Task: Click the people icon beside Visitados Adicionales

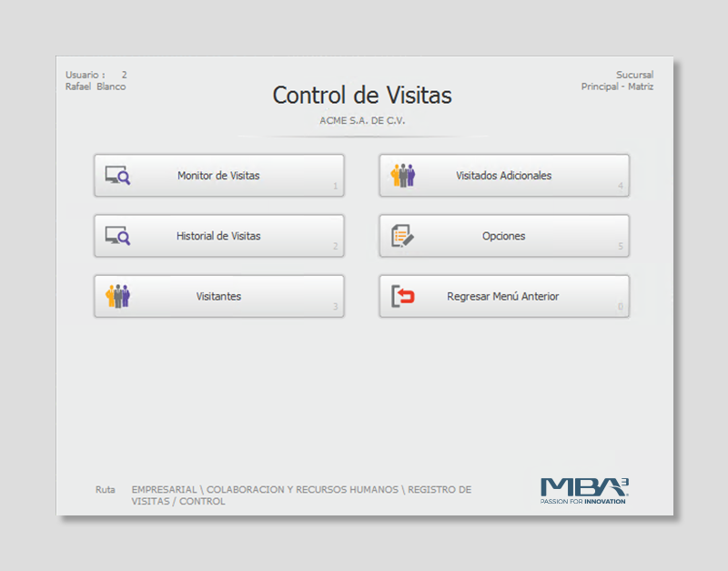Action: click(402, 176)
